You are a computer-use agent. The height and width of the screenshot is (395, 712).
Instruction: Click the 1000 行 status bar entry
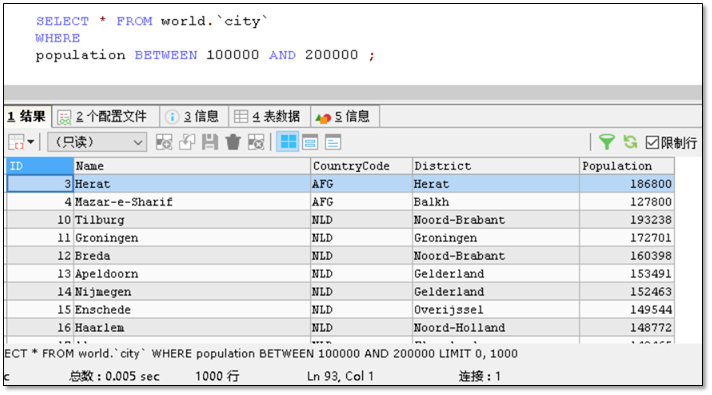click(217, 376)
